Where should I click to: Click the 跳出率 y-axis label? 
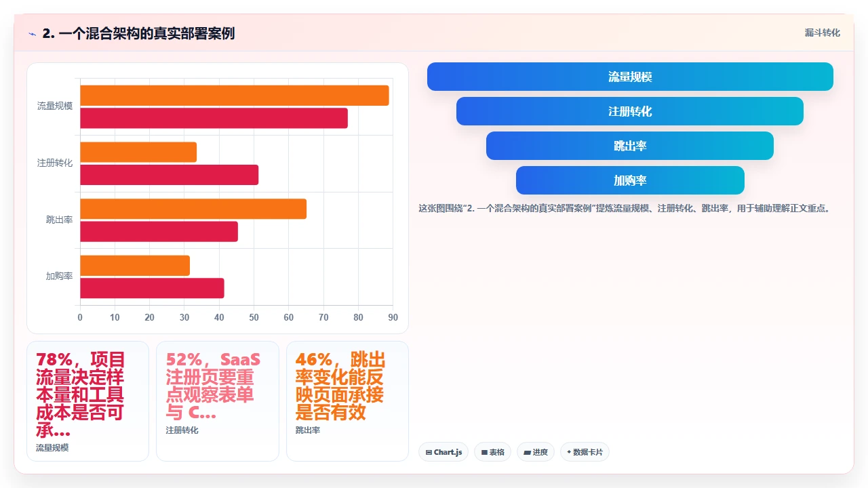[x=60, y=220]
